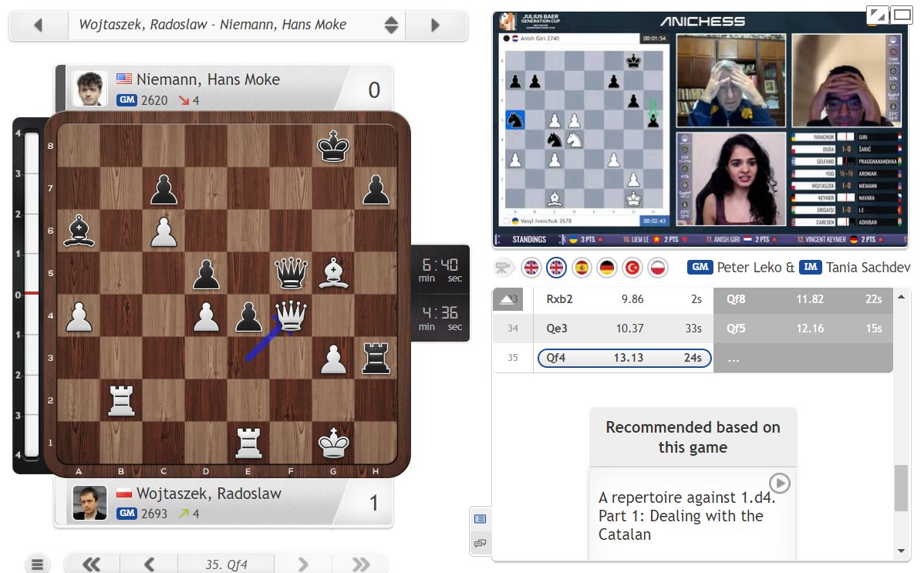
Task: Open the game selector dropdown Wojtaszek - Niemann
Action: (x=237, y=25)
